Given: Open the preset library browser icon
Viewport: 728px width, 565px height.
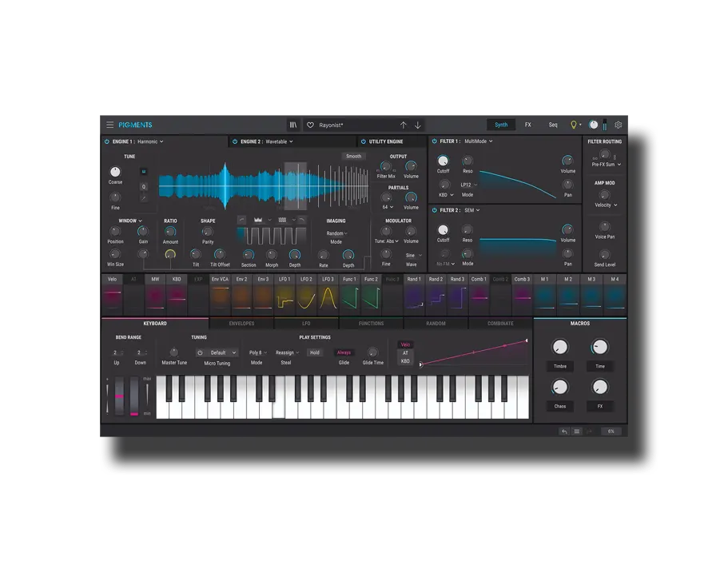Looking at the screenshot, I should pos(293,125).
